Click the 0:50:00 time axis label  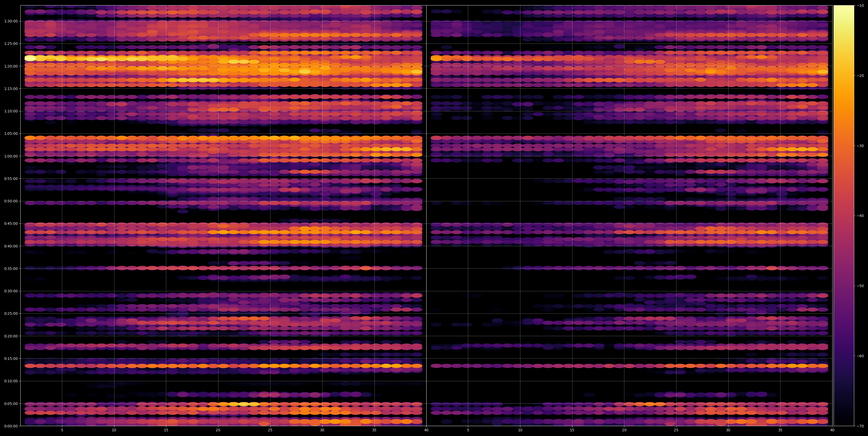pos(11,201)
